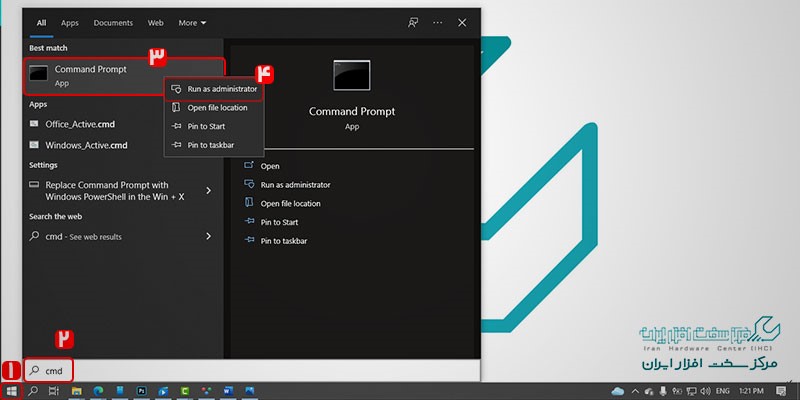
Task: Choose Run as administrator in context menu
Action: [214, 89]
